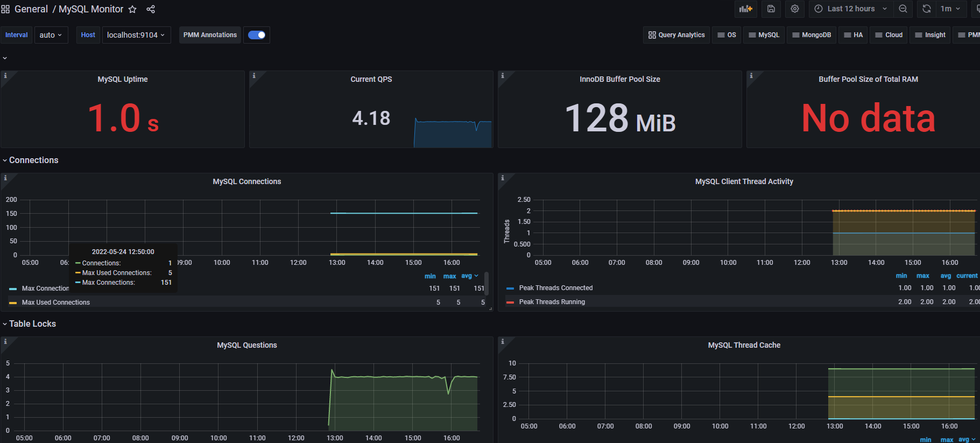Open info icon on MySQL Uptime panel
Image resolution: width=980 pixels, height=443 pixels.
[5, 76]
